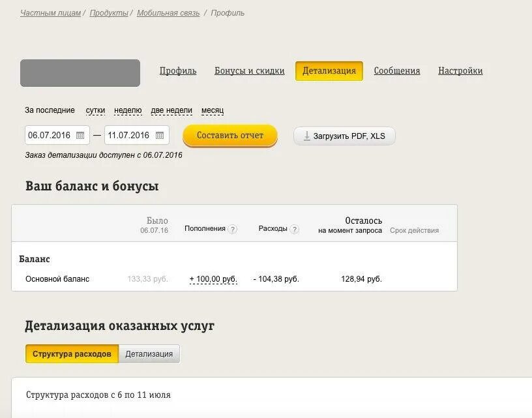The height and width of the screenshot is (418, 532).
Task: Follow the Продукты breadcrumb link
Action: click(x=109, y=13)
